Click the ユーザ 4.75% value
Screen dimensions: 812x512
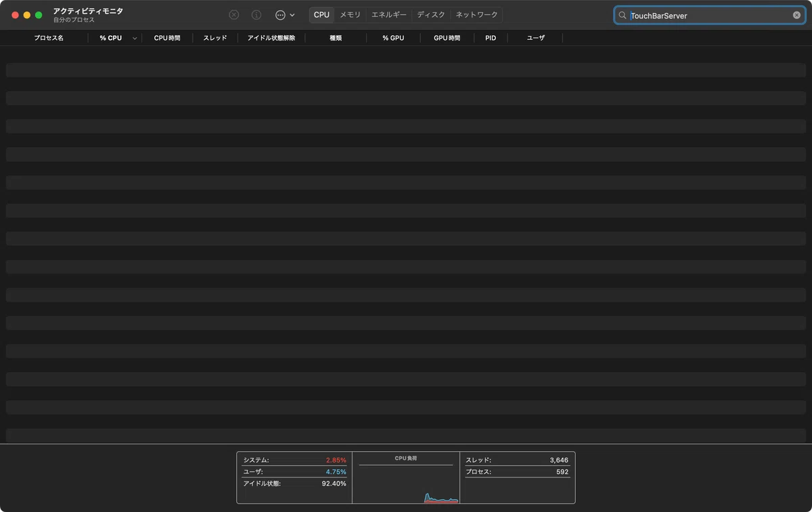(336, 472)
